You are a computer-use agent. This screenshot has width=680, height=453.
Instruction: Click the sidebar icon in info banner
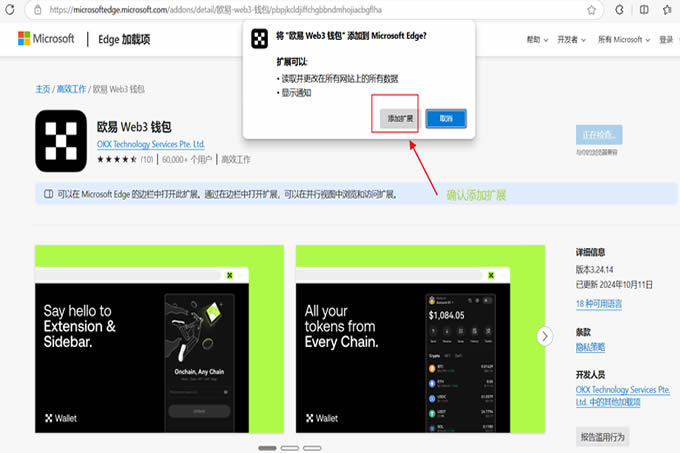point(49,194)
